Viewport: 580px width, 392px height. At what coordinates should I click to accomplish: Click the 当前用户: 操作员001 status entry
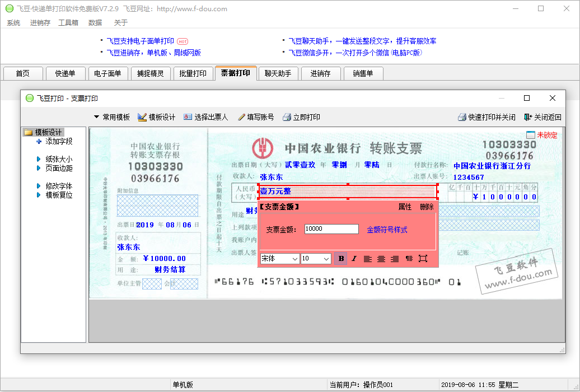click(x=361, y=385)
